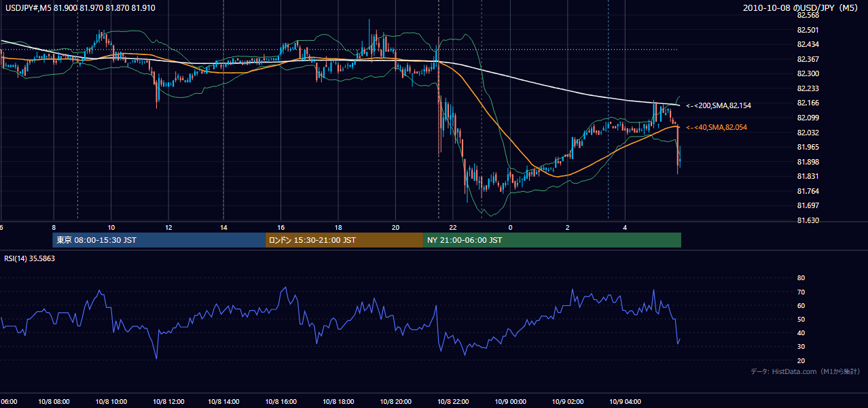Click price axis label 81.764

[808, 191]
